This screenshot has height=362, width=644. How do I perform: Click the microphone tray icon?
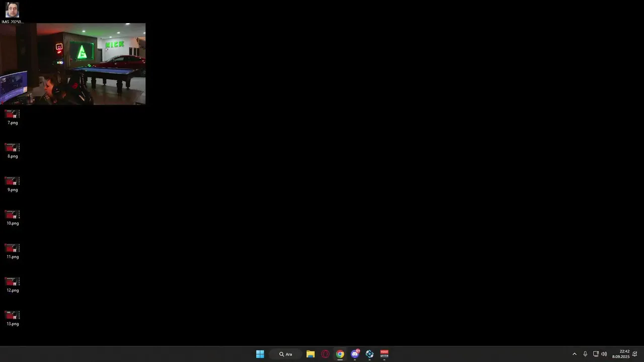point(585,354)
